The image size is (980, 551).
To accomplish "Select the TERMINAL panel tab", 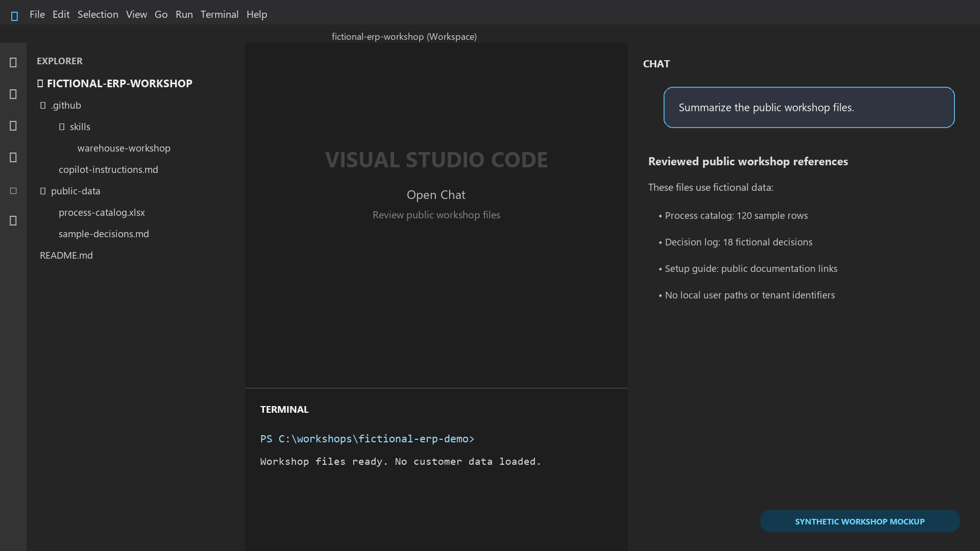I will click(x=284, y=409).
